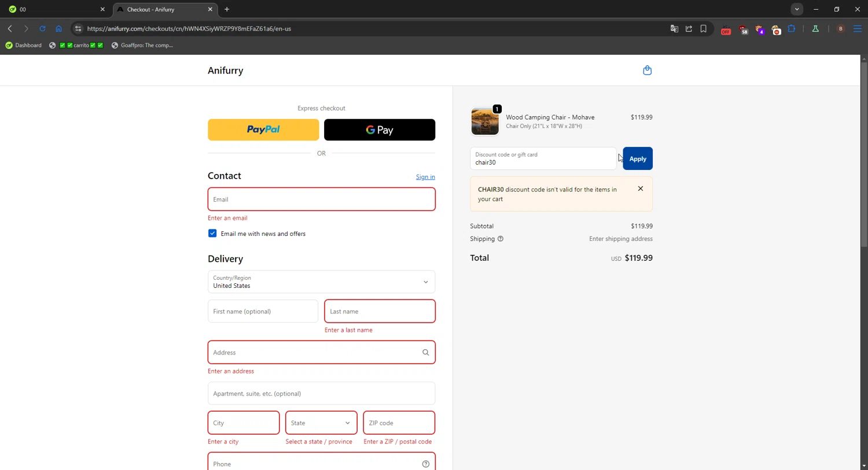Viewport: 868px width, 470px height.
Task: Click the Email input field
Action: click(x=321, y=199)
